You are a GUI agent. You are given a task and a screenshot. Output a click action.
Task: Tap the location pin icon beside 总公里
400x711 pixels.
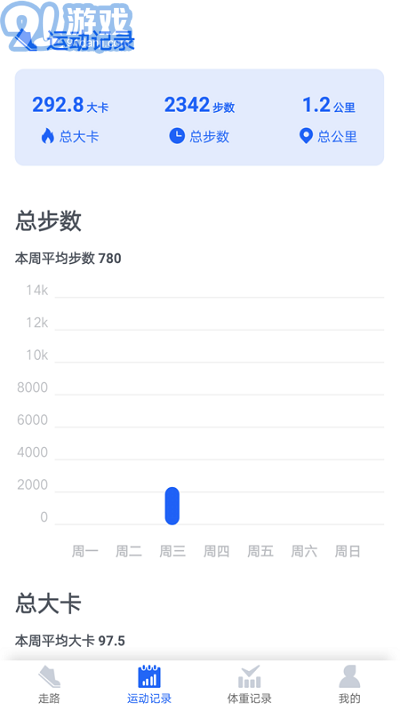point(306,136)
